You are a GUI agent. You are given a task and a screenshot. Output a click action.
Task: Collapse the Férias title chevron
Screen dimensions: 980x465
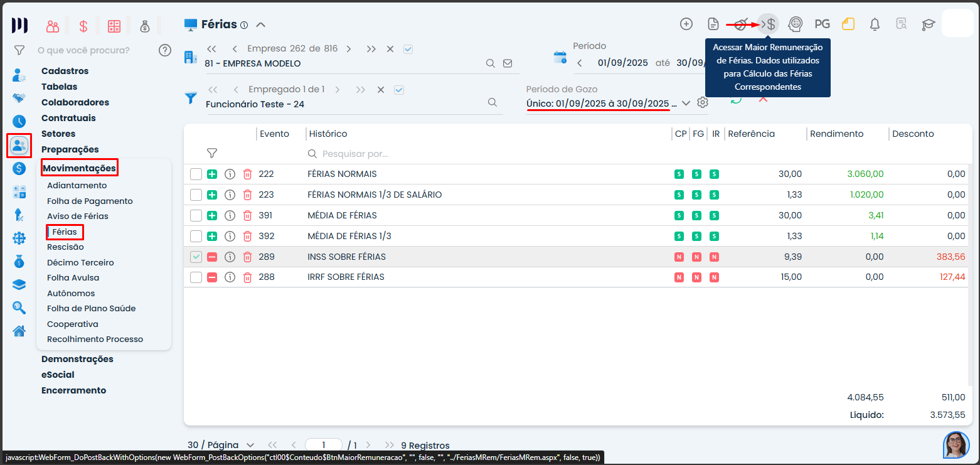click(261, 25)
